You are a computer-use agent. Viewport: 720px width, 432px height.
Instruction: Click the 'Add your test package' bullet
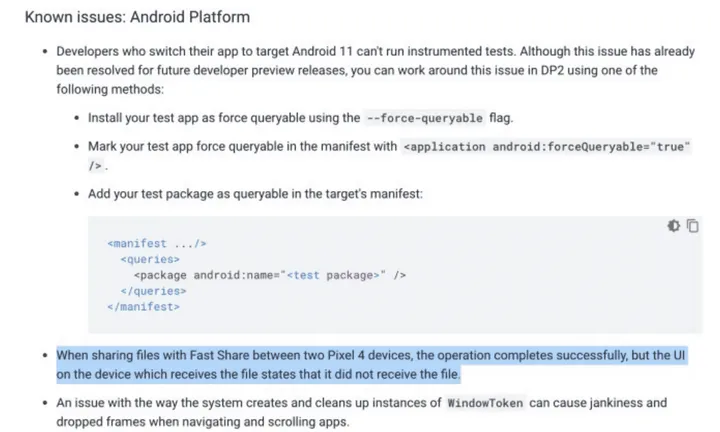pyautogui.click(x=255, y=193)
